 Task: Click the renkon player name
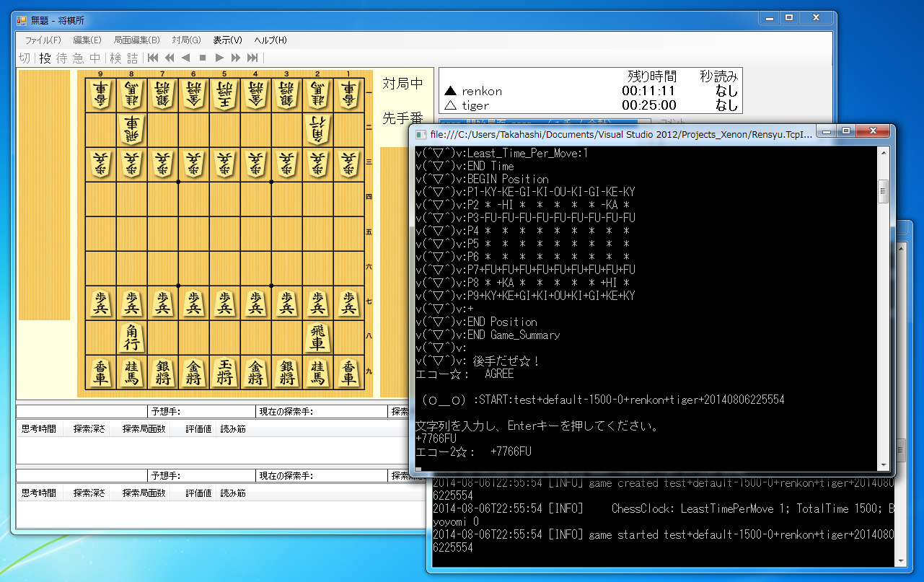(482, 91)
